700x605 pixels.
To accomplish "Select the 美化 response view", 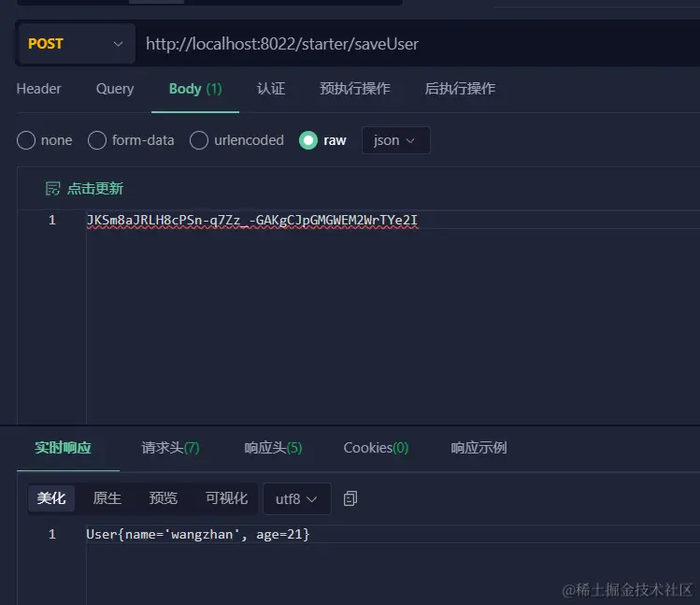I will pos(51,498).
